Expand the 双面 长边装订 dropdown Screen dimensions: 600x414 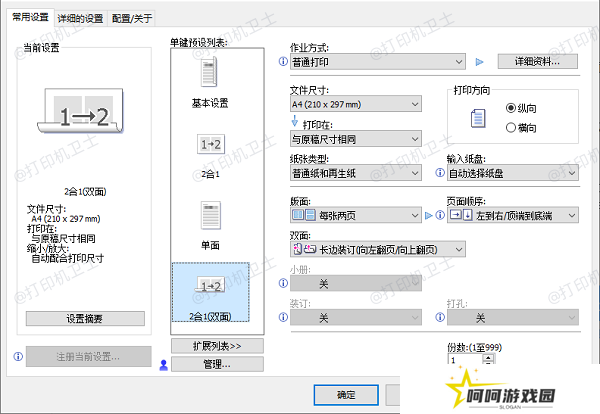point(378,249)
